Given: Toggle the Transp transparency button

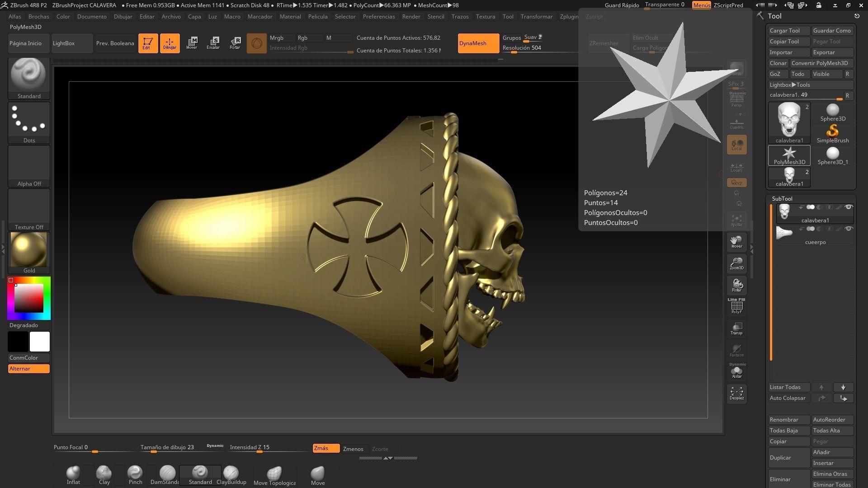Looking at the screenshot, I should (736, 328).
